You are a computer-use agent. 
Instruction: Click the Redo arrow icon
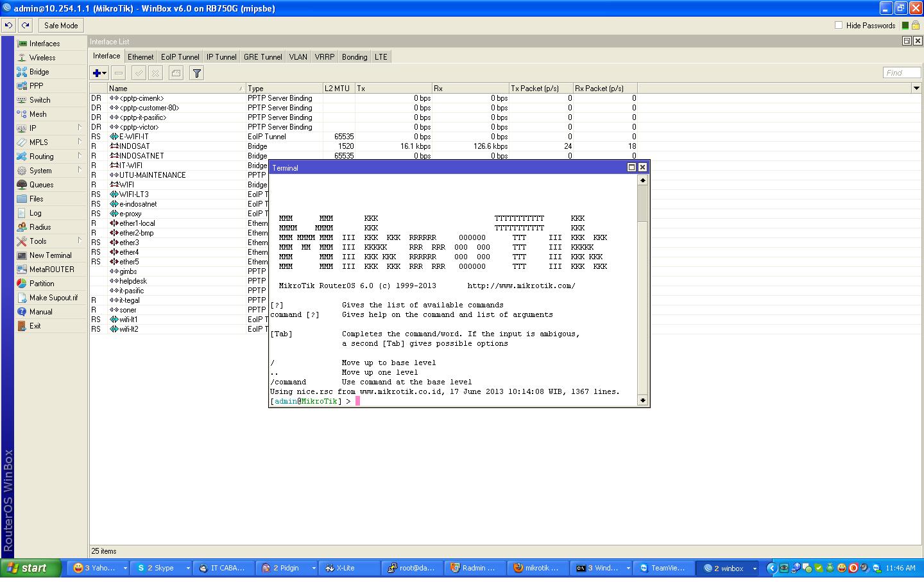[25, 25]
